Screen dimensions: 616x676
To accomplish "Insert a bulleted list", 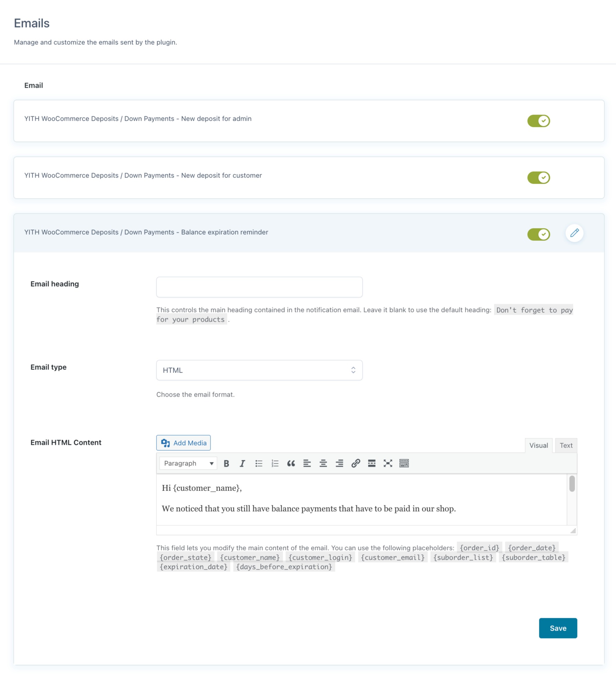I will 259,463.
